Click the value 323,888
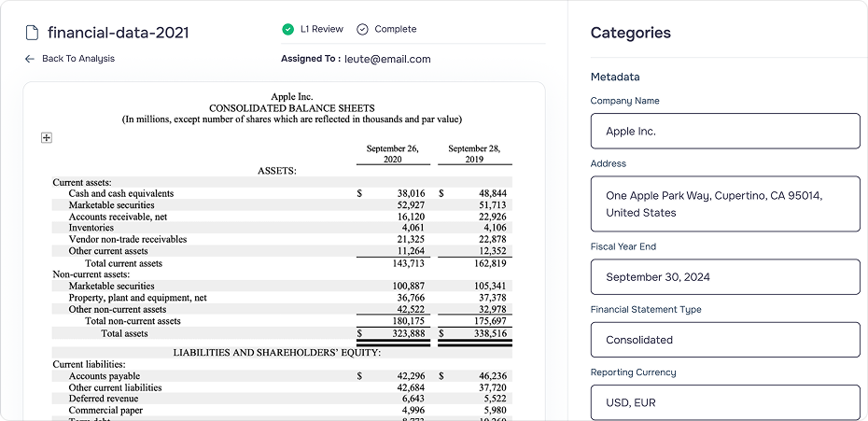Viewport: 868px width, 421px height. 409,333
